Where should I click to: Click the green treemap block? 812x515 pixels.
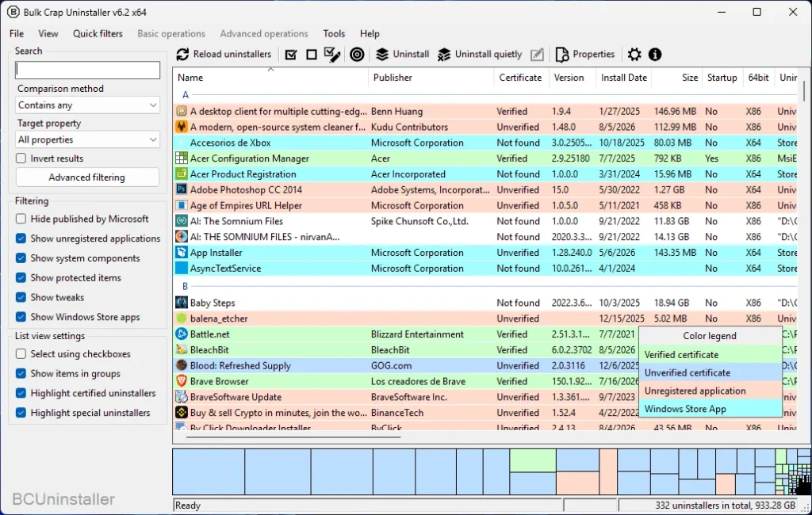(x=532, y=460)
